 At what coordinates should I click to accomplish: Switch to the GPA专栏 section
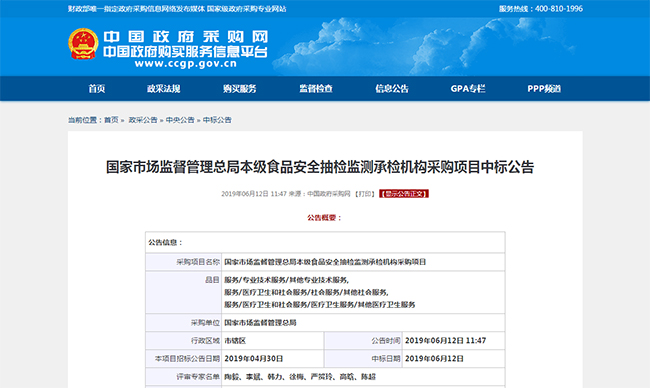tap(468, 89)
